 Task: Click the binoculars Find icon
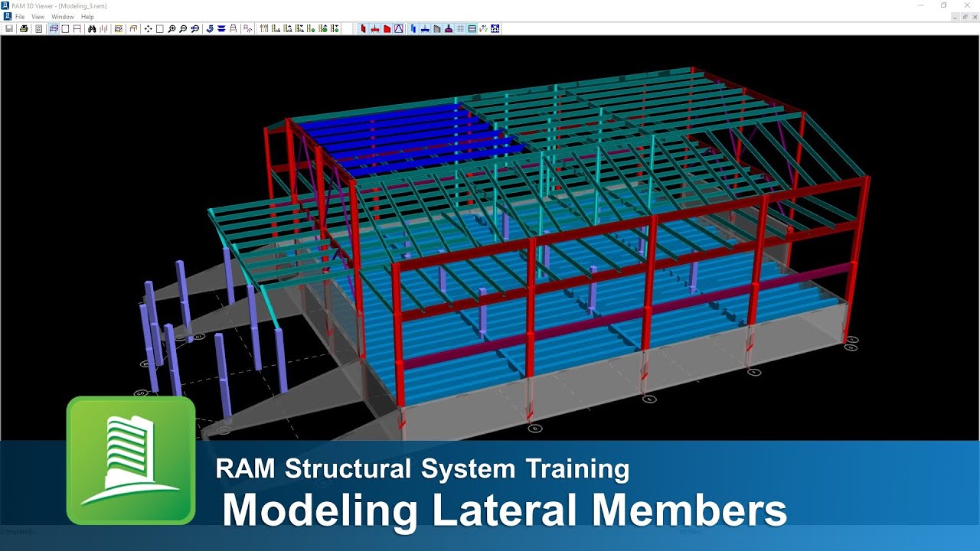coord(92,29)
